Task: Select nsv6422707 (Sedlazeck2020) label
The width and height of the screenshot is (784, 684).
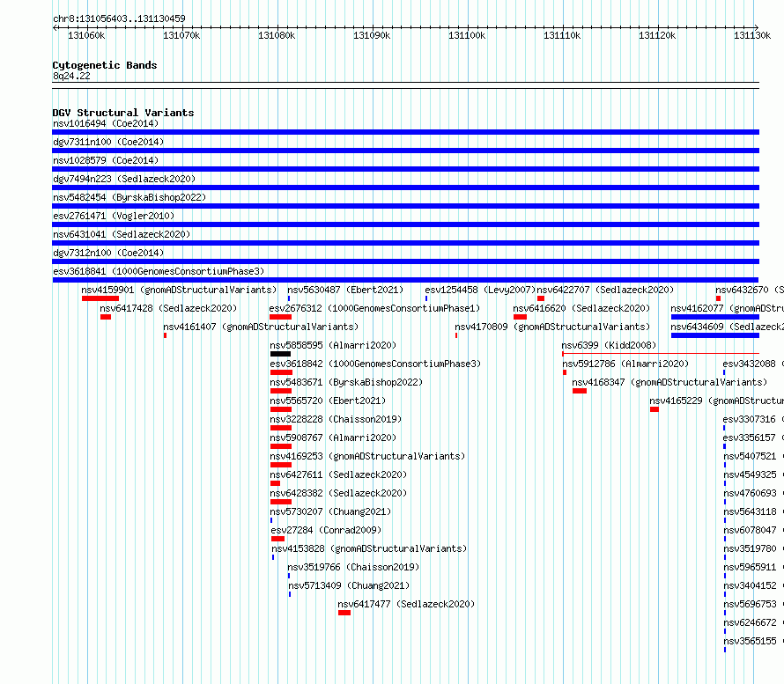Action: point(605,290)
